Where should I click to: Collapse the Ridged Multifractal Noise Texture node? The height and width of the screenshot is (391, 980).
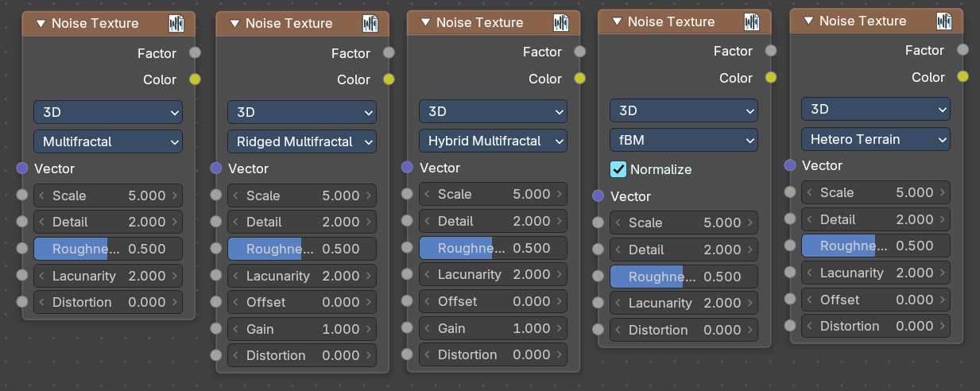(234, 24)
